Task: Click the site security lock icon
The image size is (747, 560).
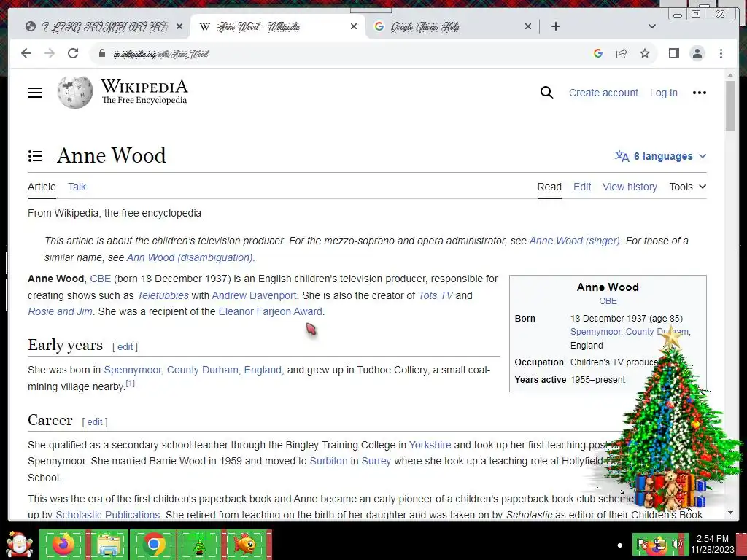Action: pyautogui.click(x=101, y=53)
